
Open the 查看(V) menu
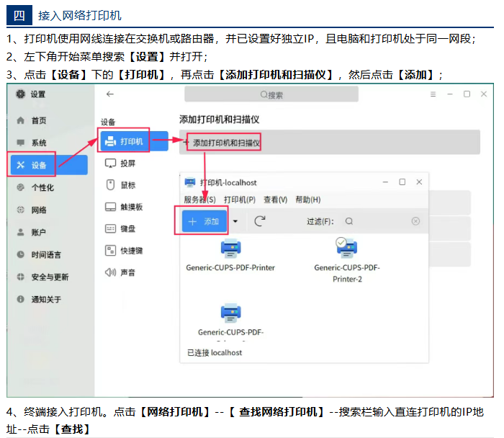coord(275,200)
